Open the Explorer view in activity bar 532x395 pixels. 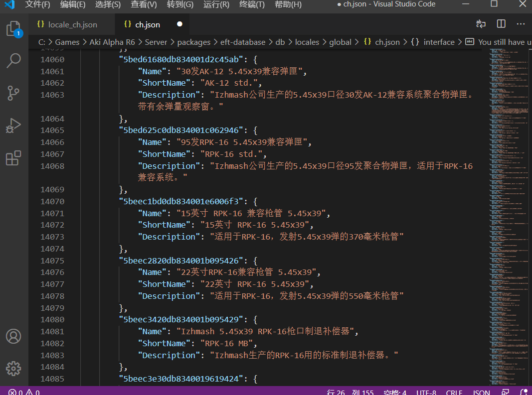[x=13, y=29]
